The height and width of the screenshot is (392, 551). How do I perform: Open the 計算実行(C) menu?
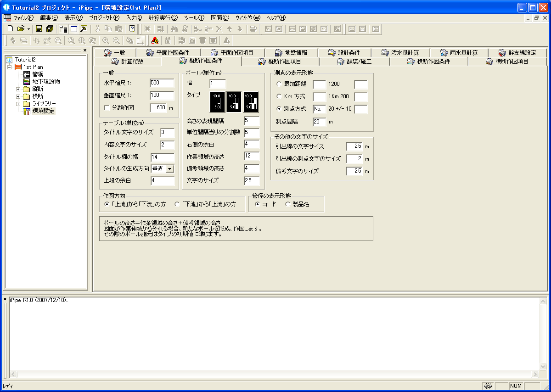(x=163, y=18)
